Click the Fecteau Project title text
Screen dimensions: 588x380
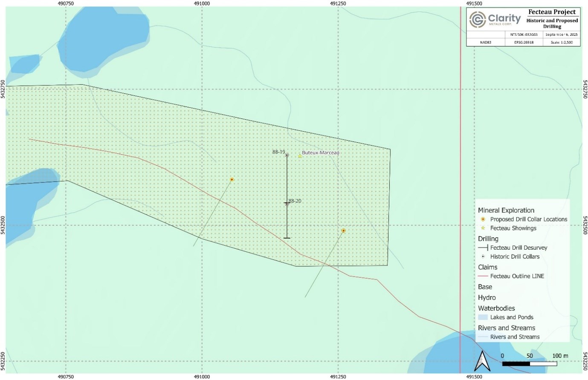[552, 12]
